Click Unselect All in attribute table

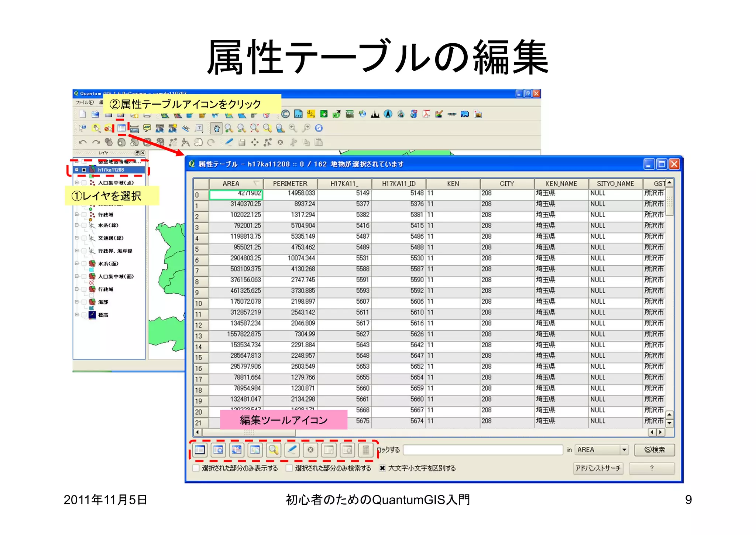(200, 450)
